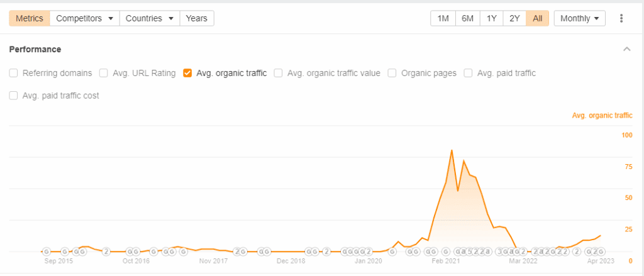
Task: Uncheck the Avg. organic traffic checkbox
Action: pos(187,74)
